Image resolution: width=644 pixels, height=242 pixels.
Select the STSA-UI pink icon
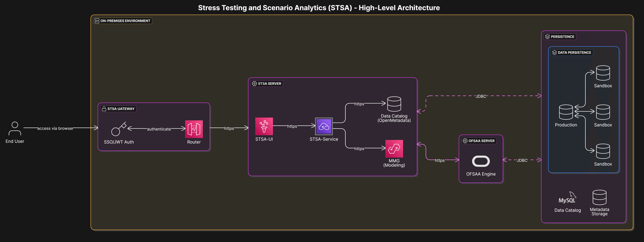264,126
